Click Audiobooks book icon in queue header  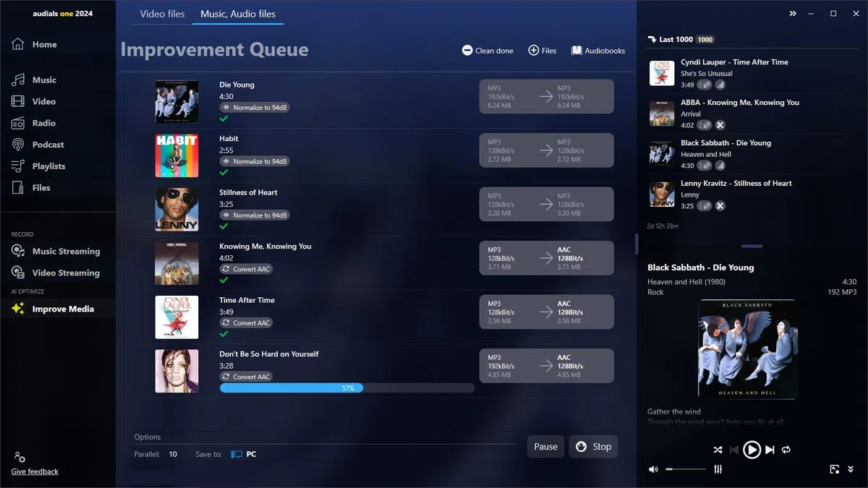coord(576,51)
